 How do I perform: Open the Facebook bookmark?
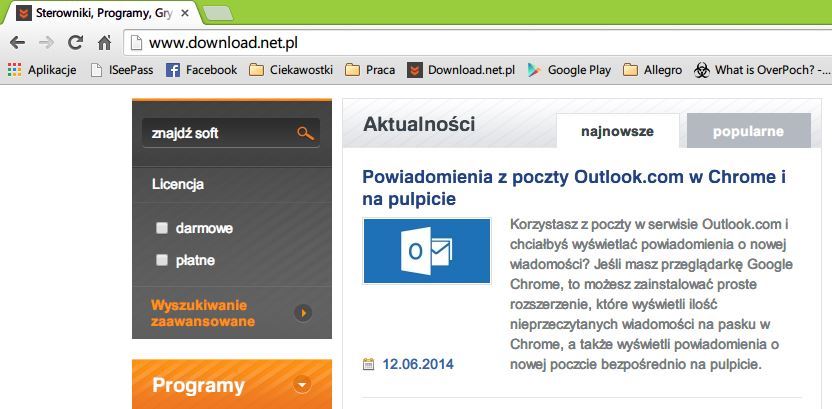[x=201, y=70]
